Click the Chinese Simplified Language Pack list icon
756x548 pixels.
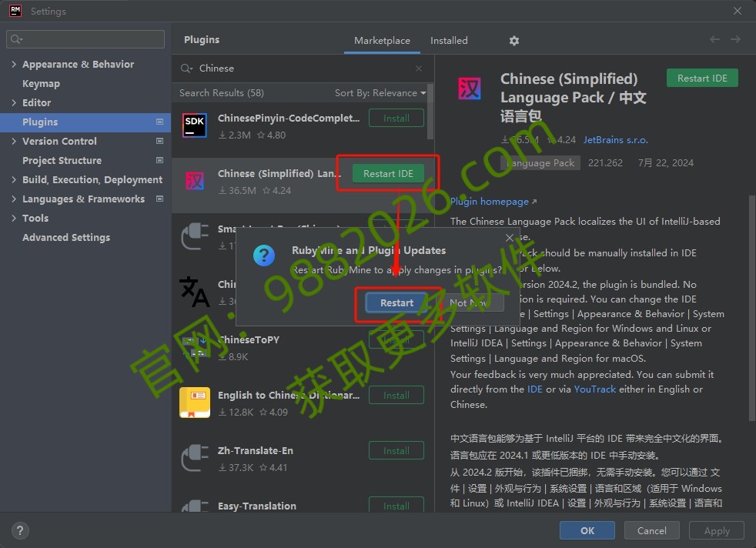[195, 181]
